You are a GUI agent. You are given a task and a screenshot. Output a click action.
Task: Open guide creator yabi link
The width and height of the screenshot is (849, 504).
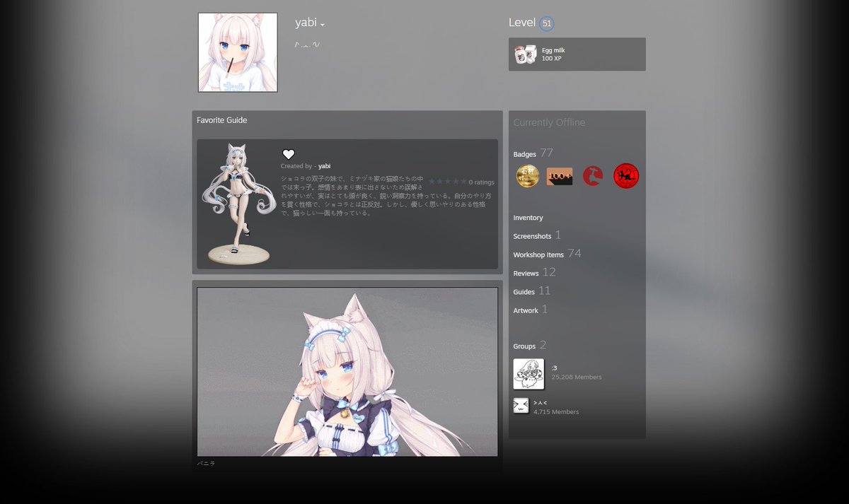[324, 166]
